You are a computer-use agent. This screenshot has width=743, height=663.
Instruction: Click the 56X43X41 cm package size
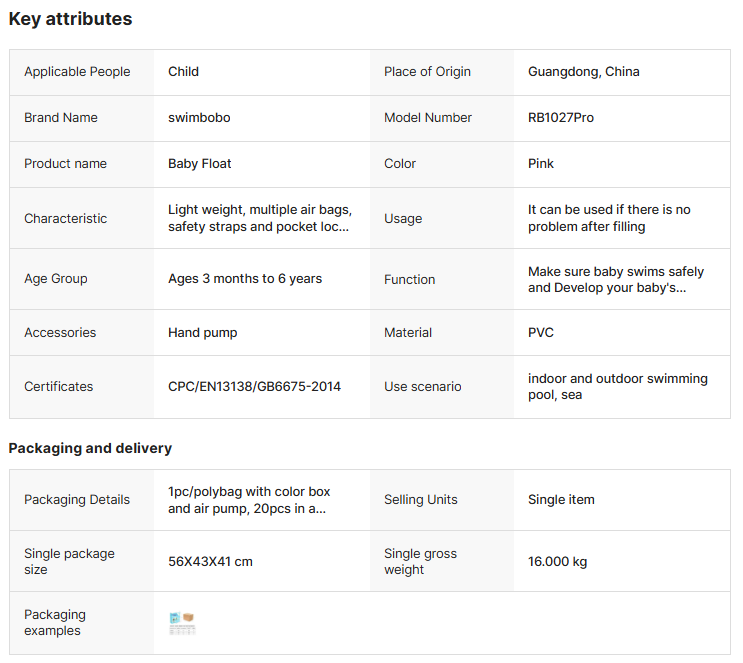(x=210, y=561)
